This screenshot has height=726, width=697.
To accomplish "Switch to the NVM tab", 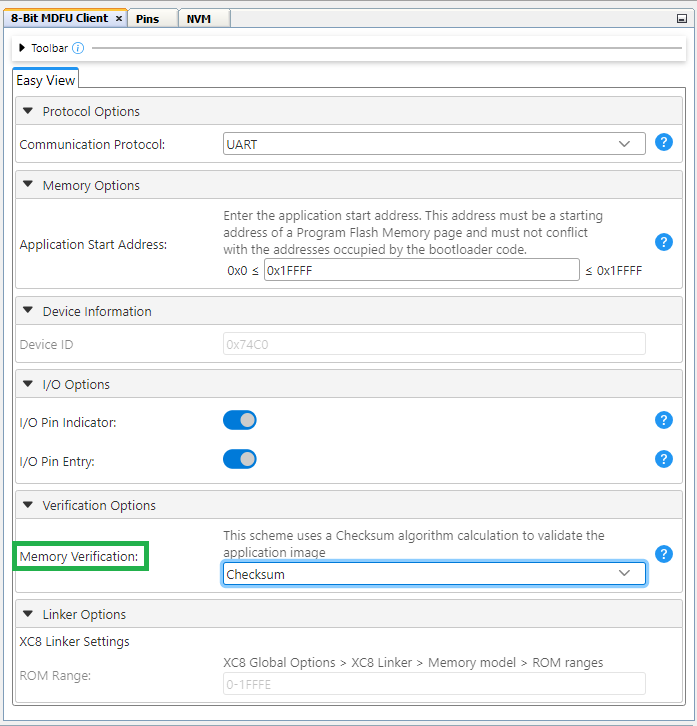I will coord(199,19).
